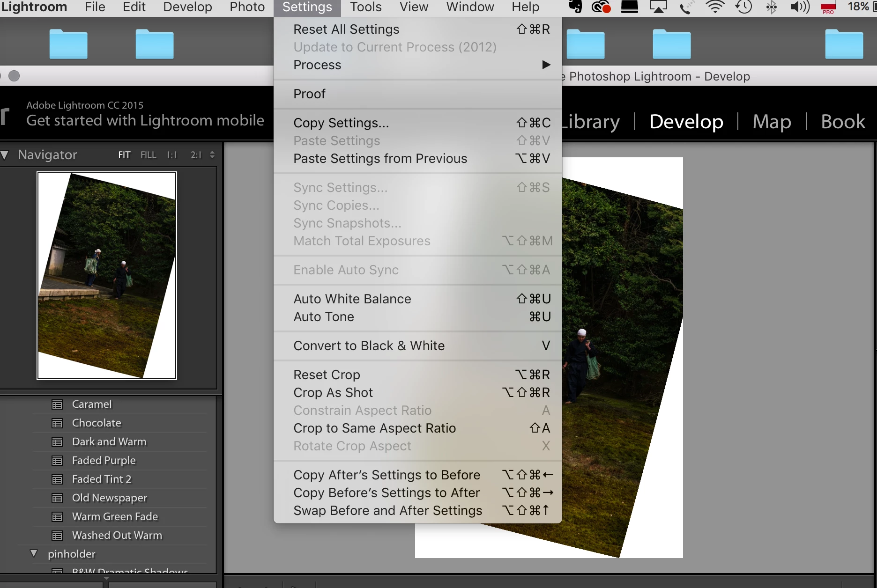Click the preset icon beside Dark and Warm
877x588 pixels.
click(57, 442)
